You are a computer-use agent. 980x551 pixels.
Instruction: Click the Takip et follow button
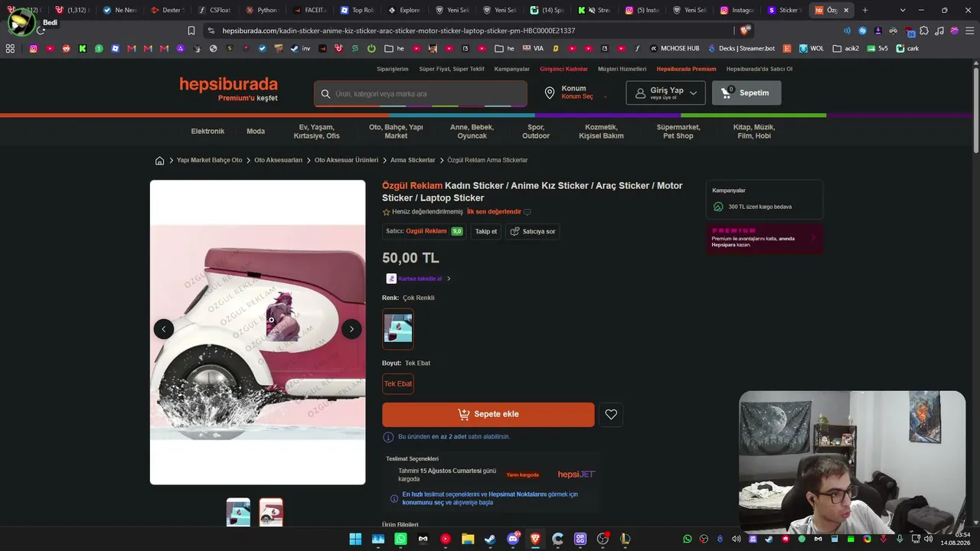pos(486,231)
